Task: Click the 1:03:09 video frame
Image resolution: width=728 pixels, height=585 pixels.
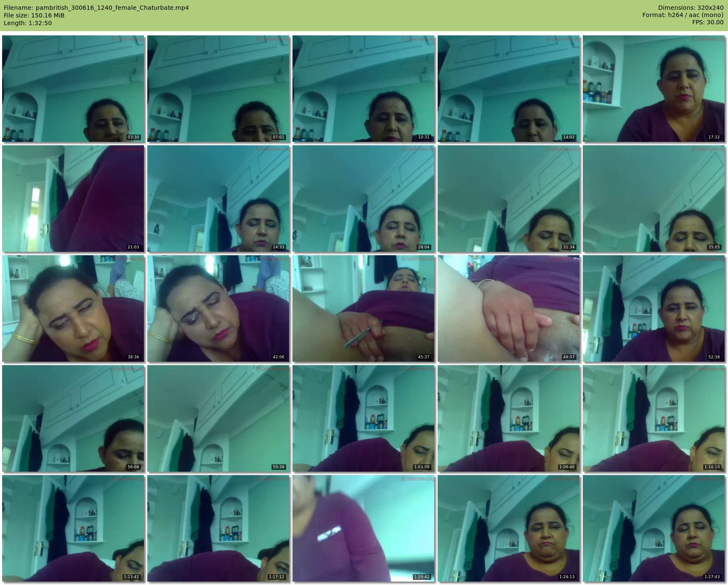Action: tap(364, 418)
